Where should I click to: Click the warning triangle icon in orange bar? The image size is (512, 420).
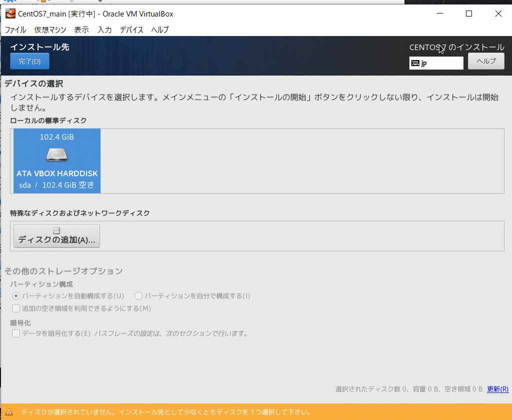[9, 412]
